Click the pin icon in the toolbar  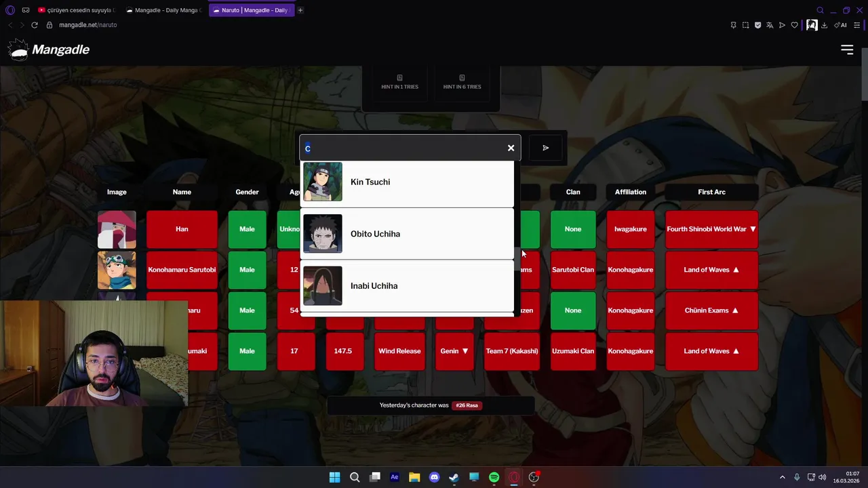733,25
